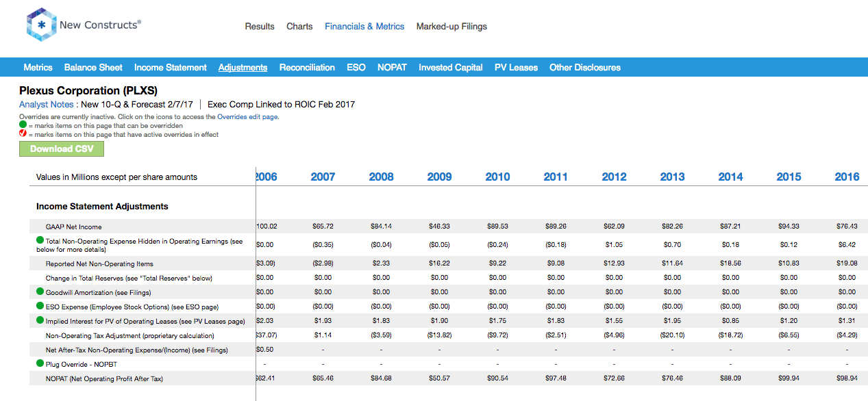Click green legend dot for overridable items
The image size is (868, 401).
23,126
